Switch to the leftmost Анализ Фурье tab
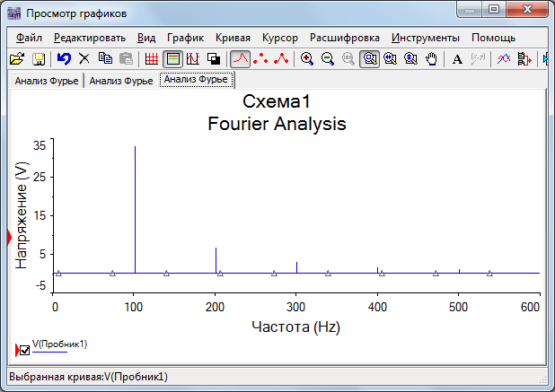The image size is (555, 392). [47, 81]
